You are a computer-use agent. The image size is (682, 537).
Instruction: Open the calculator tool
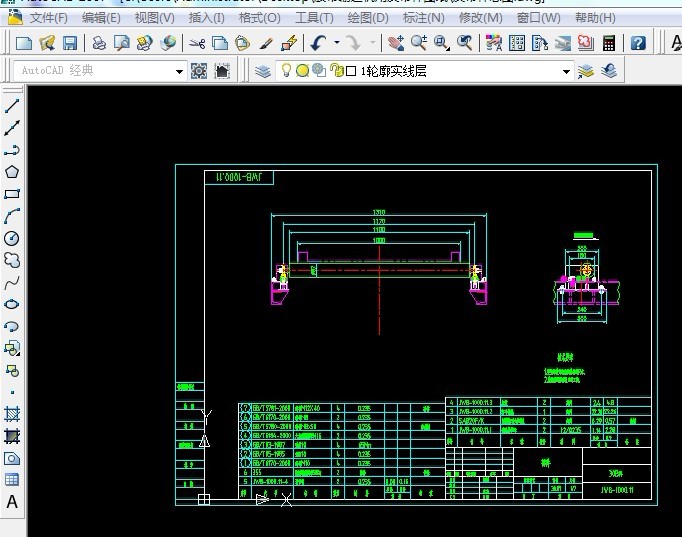608,43
